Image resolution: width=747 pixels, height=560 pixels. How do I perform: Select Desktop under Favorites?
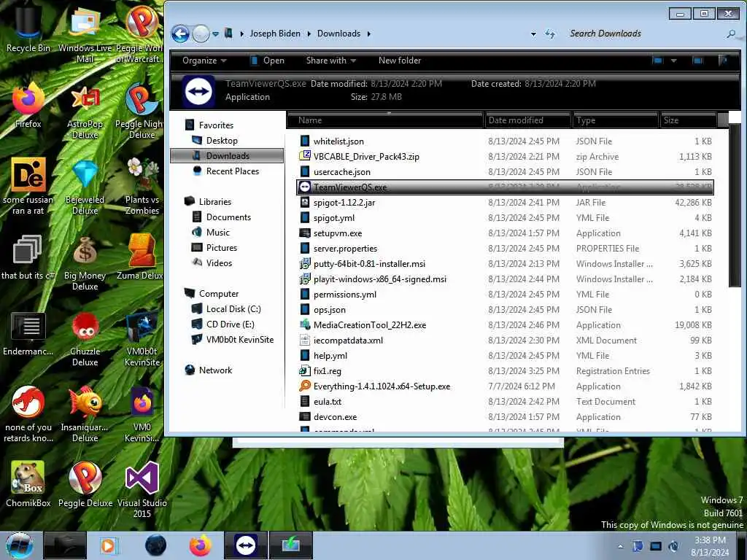coord(222,141)
